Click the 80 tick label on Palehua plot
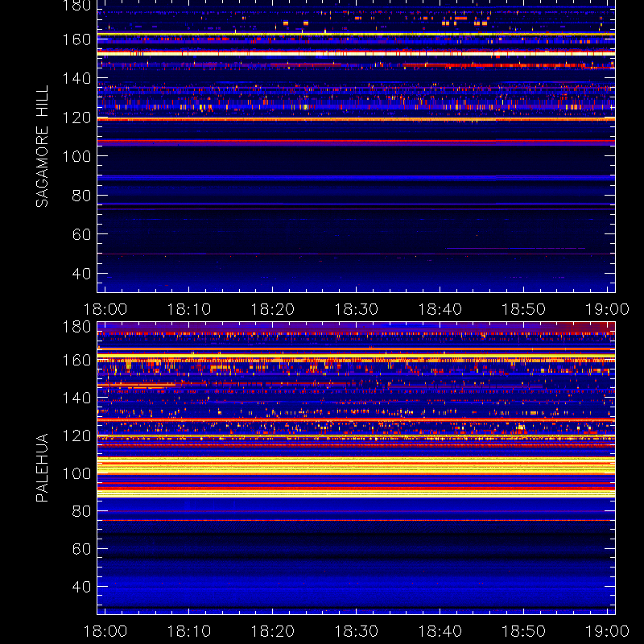Screen dimensions: 644x644 [x=81, y=511]
